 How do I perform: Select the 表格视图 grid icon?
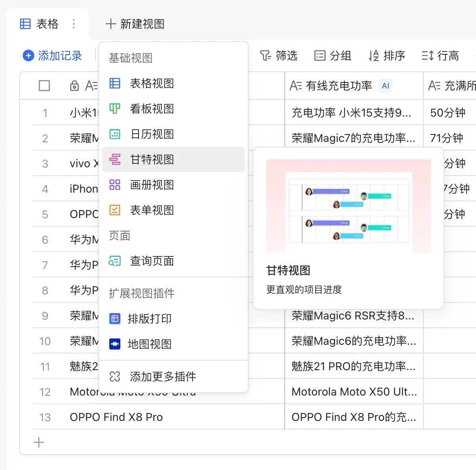(115, 83)
